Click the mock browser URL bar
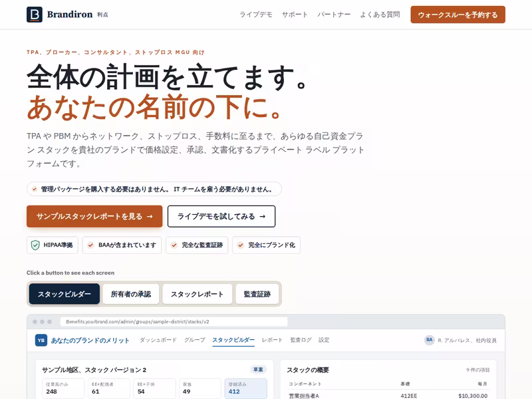This screenshot has height=399, width=532. [x=174, y=322]
